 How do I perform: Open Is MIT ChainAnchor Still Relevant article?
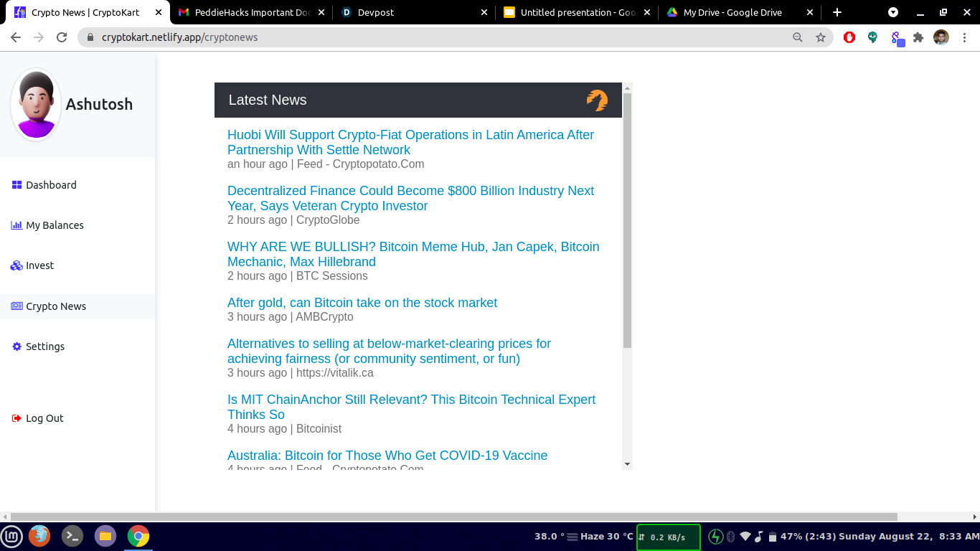tap(411, 407)
